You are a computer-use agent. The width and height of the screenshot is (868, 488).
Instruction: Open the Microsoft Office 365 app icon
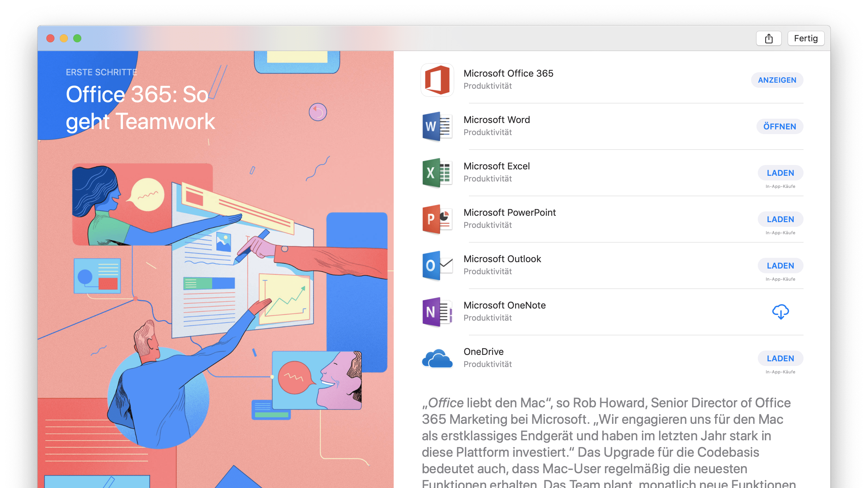(x=437, y=80)
